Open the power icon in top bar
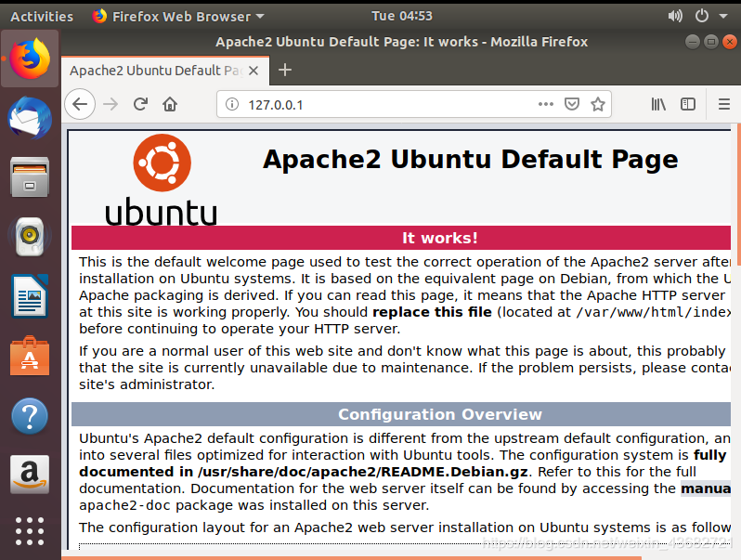The image size is (741, 560). click(702, 16)
